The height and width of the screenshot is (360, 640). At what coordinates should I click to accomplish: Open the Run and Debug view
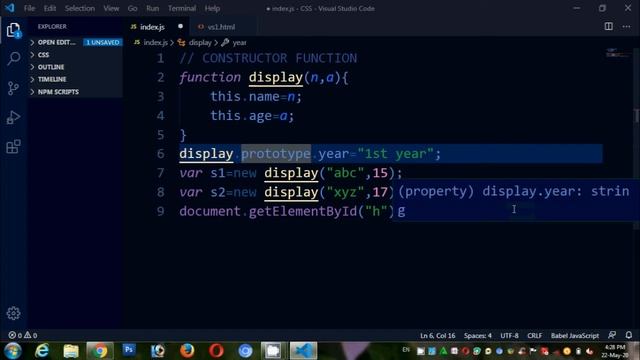pos(13,118)
